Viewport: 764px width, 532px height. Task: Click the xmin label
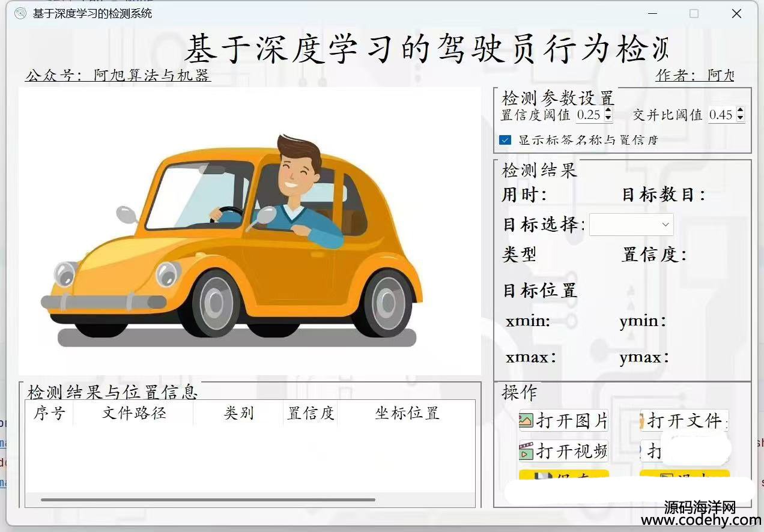tap(528, 321)
